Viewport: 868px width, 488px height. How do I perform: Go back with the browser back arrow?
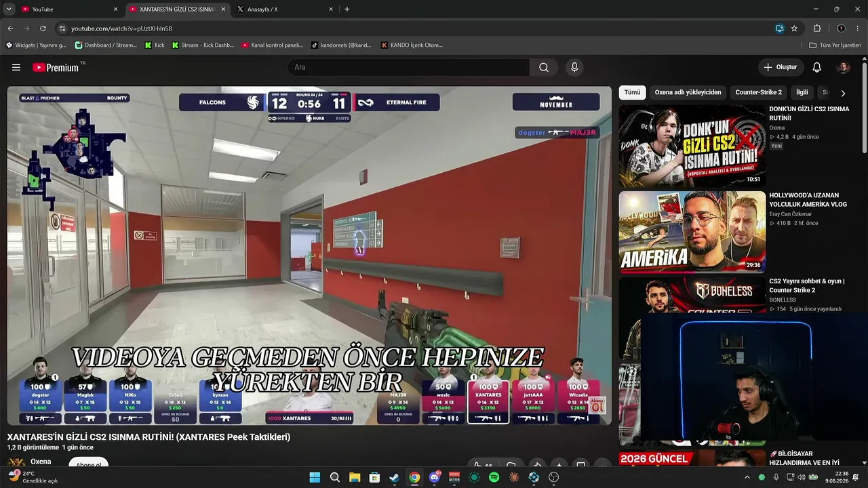(10, 28)
